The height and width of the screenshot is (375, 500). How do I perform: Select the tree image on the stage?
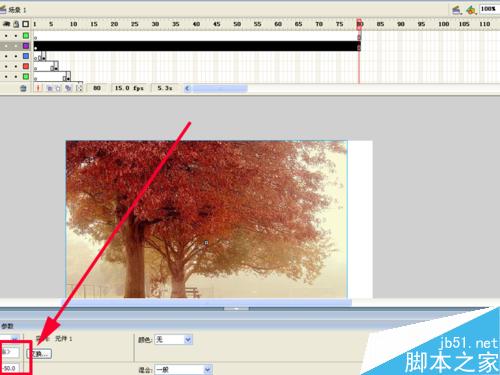[206, 219]
